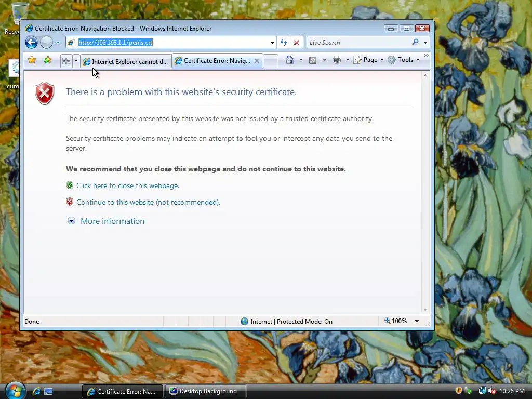Select the 'Certificate Error: Navig...' tab
The width and height of the screenshot is (532, 399).
point(213,61)
